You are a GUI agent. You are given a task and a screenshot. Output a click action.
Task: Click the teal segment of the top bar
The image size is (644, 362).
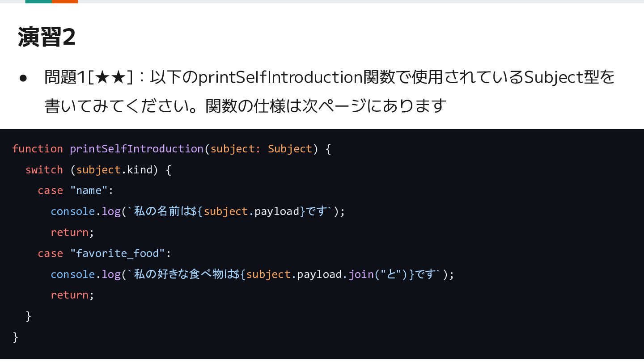coord(38,1)
